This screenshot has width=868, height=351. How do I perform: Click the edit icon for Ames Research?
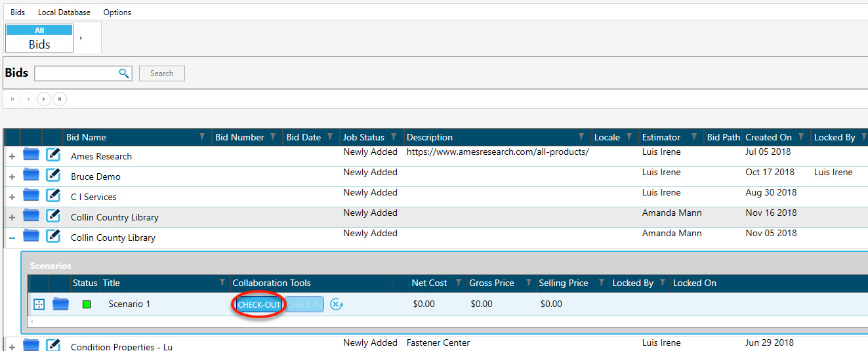[x=53, y=155]
